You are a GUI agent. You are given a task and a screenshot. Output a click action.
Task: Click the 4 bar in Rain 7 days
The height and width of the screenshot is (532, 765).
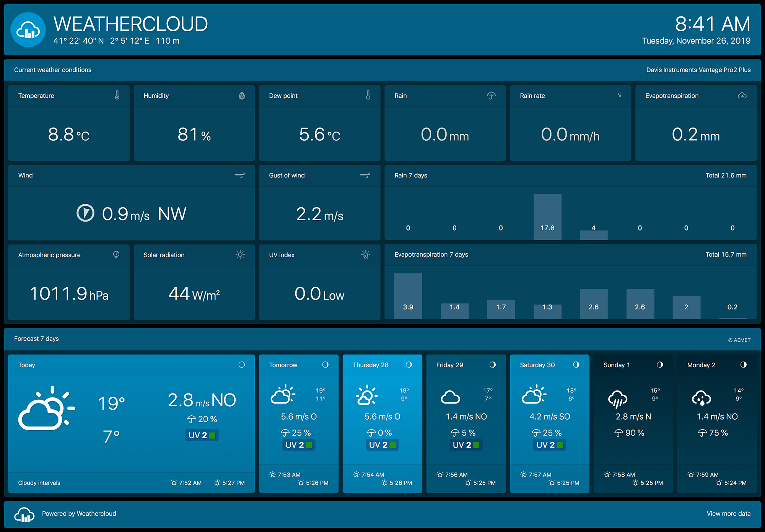click(x=594, y=235)
